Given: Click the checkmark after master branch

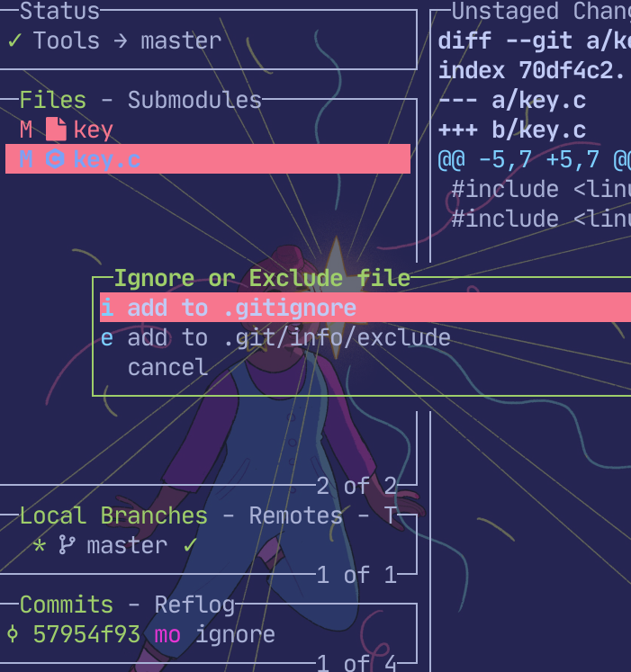Looking at the screenshot, I should 190,545.
